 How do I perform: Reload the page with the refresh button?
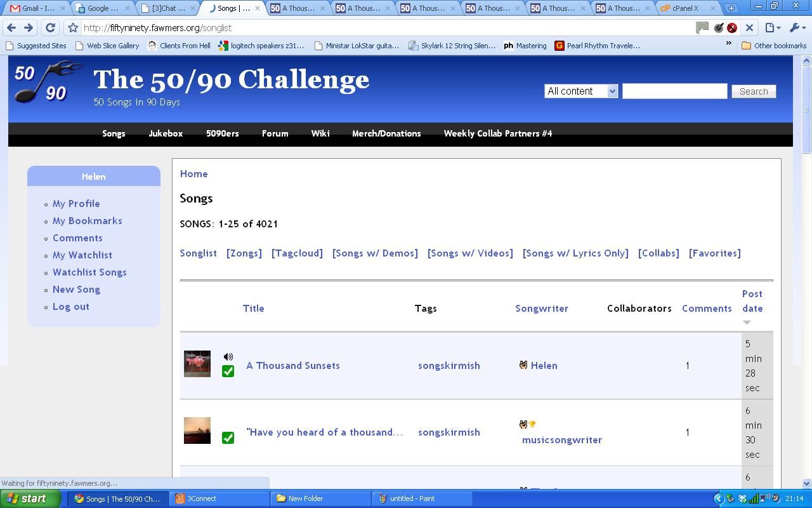click(50, 28)
